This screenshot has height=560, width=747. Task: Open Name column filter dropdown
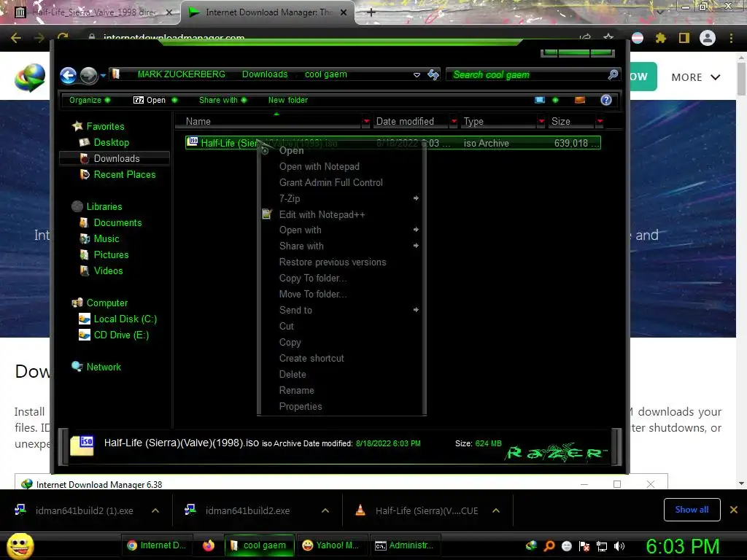(x=366, y=122)
